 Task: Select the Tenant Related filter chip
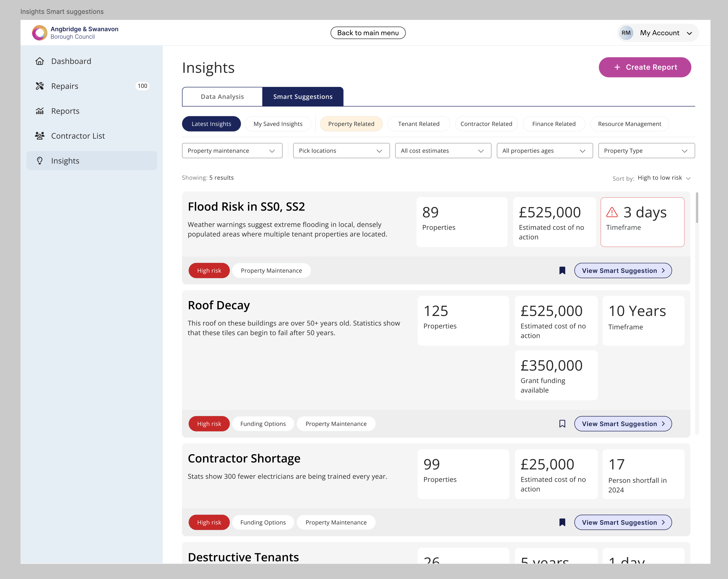coord(418,124)
